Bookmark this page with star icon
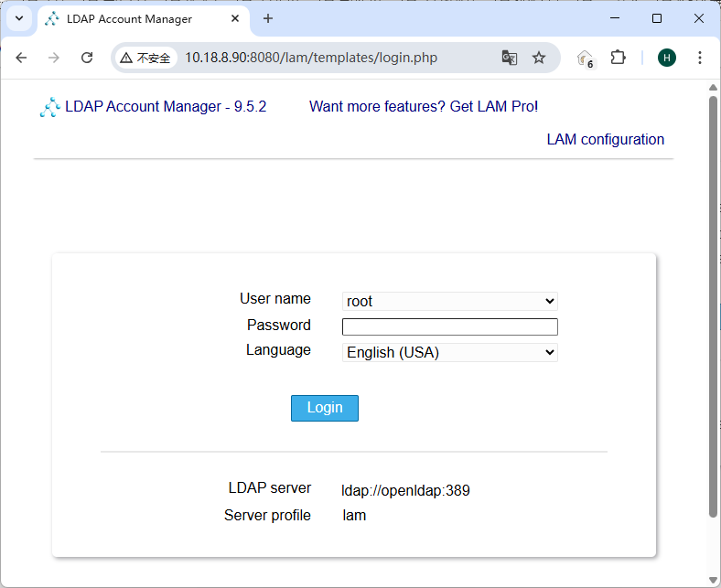Screen dimensions: 721x588 click(x=538, y=58)
